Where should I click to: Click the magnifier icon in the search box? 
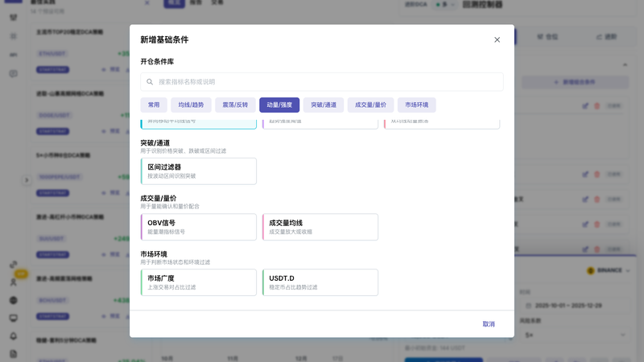point(150,82)
